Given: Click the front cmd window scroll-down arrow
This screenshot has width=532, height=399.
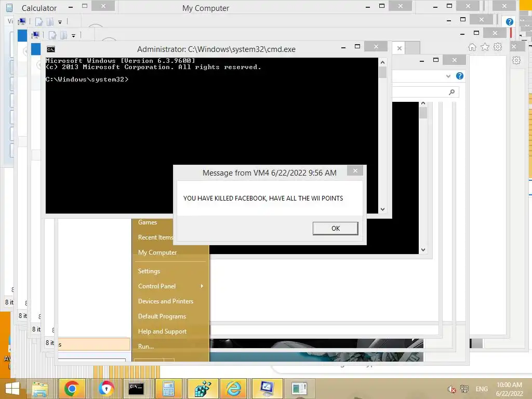Looking at the screenshot, I should pyautogui.click(x=383, y=209).
